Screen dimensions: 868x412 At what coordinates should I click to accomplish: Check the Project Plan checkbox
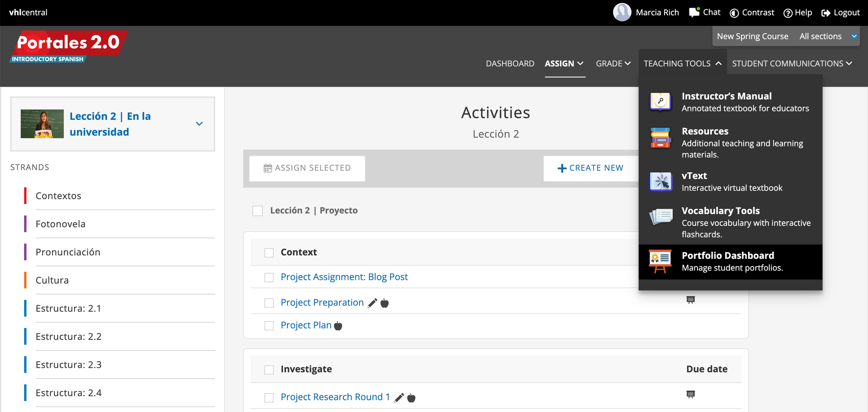tap(269, 326)
